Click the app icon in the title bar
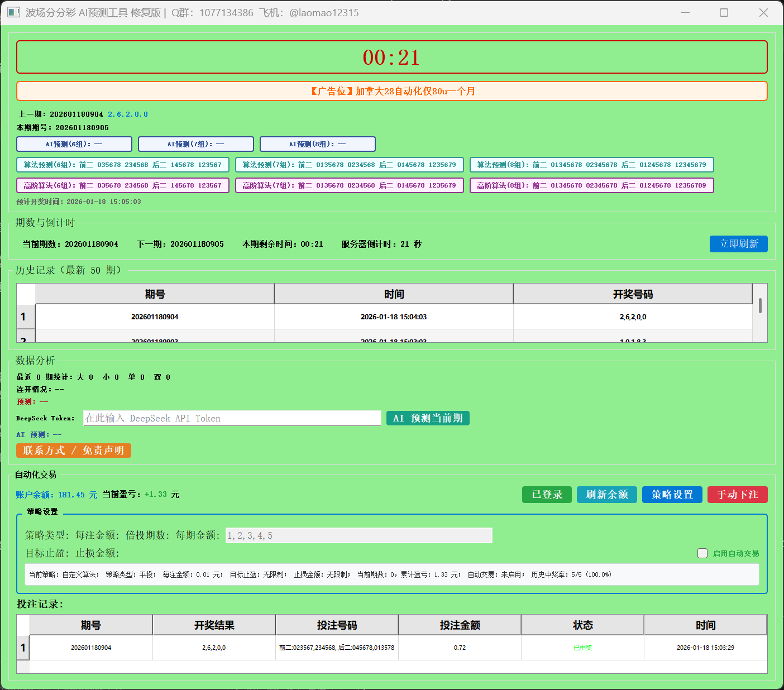The image size is (784, 690). click(x=13, y=12)
